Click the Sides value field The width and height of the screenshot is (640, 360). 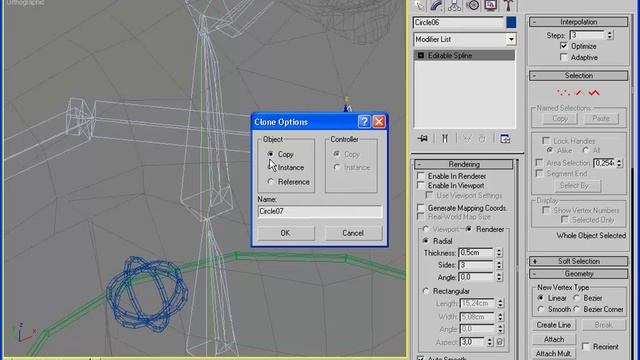476,265
